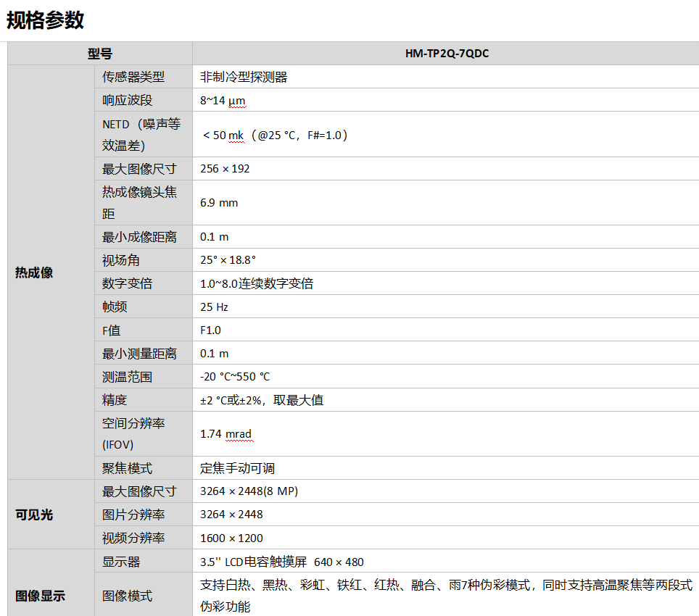Click the value '1.0~8.0连续数字变倍'
The height and width of the screenshot is (616, 699).
257,283
